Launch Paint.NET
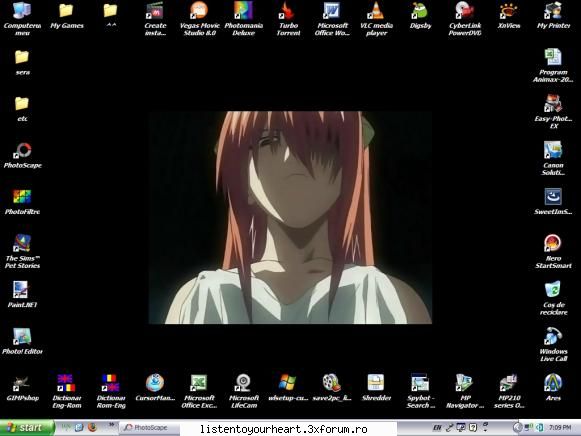This screenshot has height=436, width=581. point(22,295)
